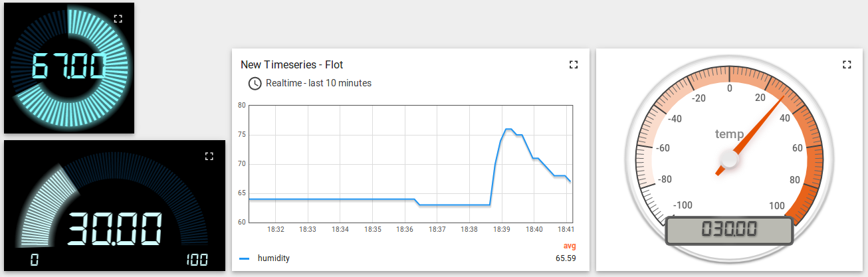Maximize the temp radial gauge widget

pyautogui.click(x=846, y=64)
